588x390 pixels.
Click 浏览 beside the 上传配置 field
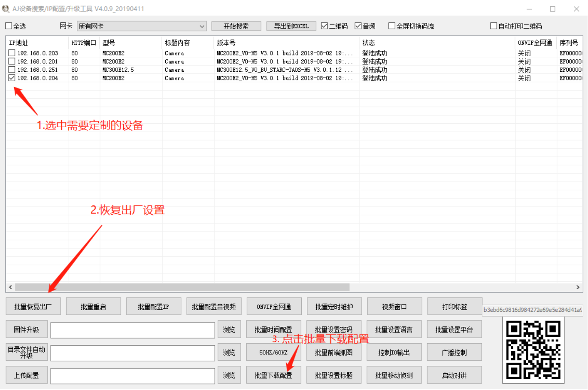[229, 375]
